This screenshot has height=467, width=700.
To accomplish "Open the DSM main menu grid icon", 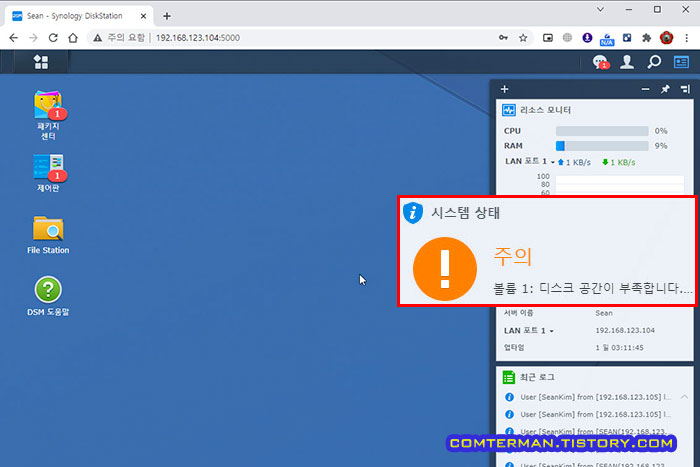I will point(41,62).
